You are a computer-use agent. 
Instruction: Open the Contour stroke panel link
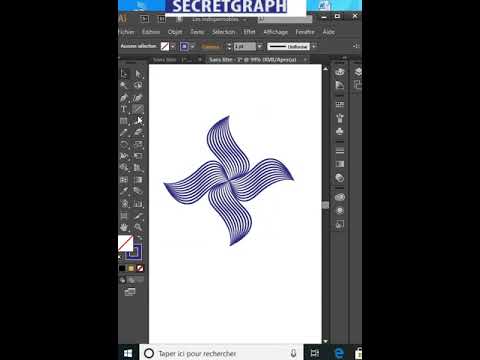pyautogui.click(x=211, y=46)
